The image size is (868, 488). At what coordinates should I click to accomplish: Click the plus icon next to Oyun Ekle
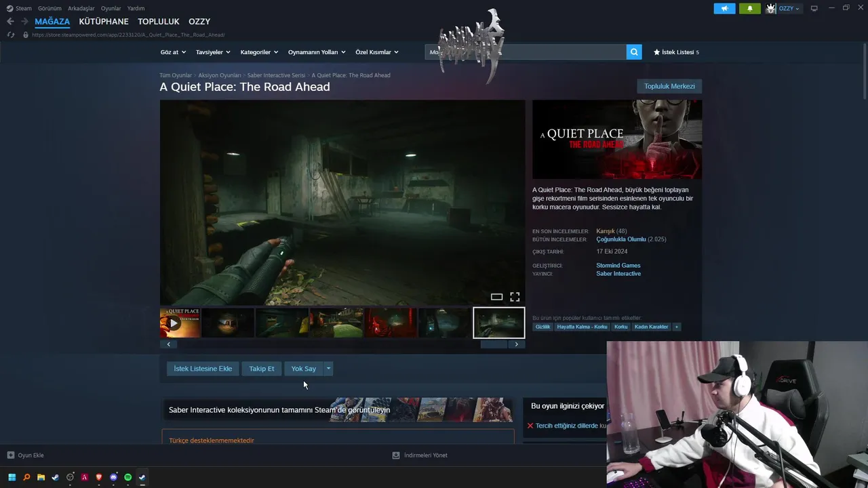[11, 455]
